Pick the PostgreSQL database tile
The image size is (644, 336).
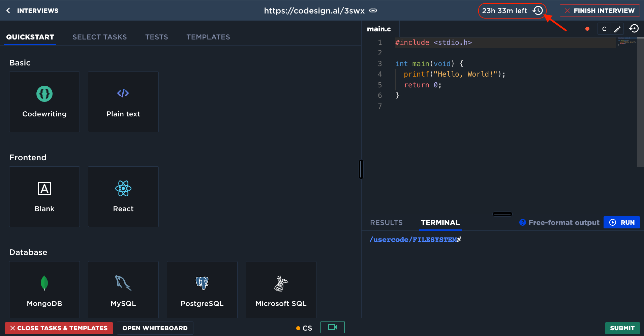[202, 289]
